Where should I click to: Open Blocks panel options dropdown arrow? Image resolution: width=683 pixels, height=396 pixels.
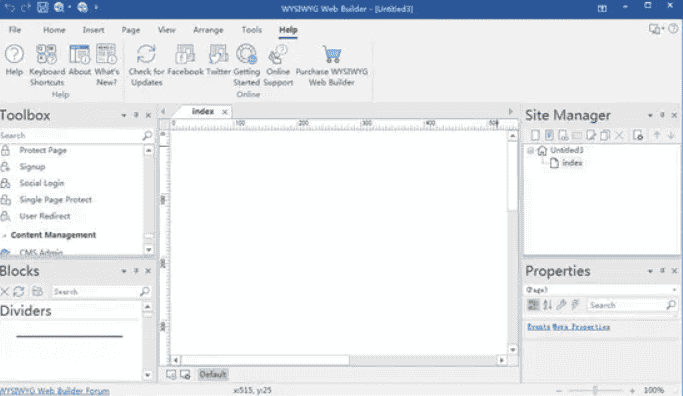[124, 271]
